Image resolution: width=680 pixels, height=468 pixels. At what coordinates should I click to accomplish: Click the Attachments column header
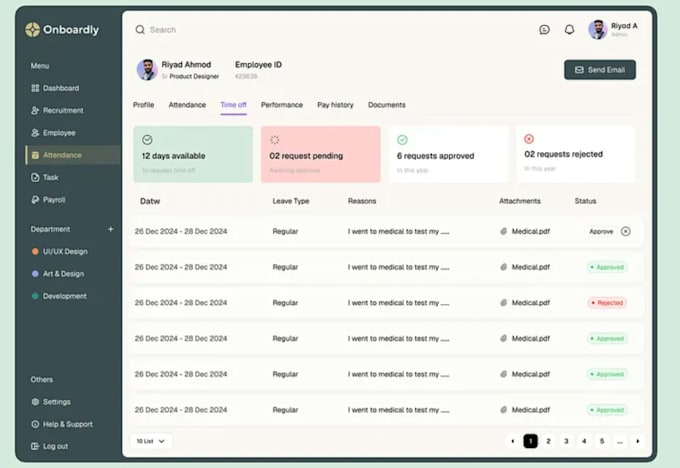coord(520,201)
